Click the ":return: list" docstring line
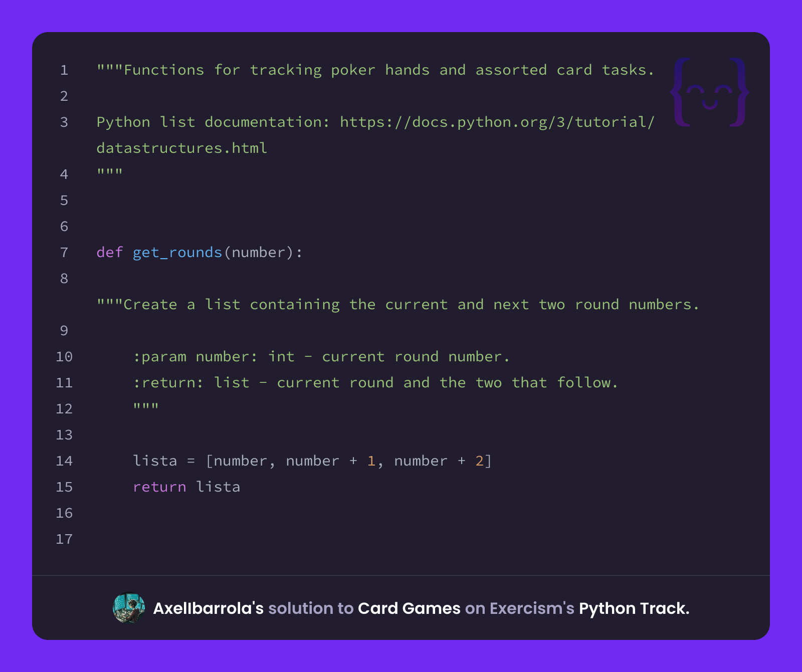Image resolution: width=802 pixels, height=672 pixels. click(x=375, y=383)
